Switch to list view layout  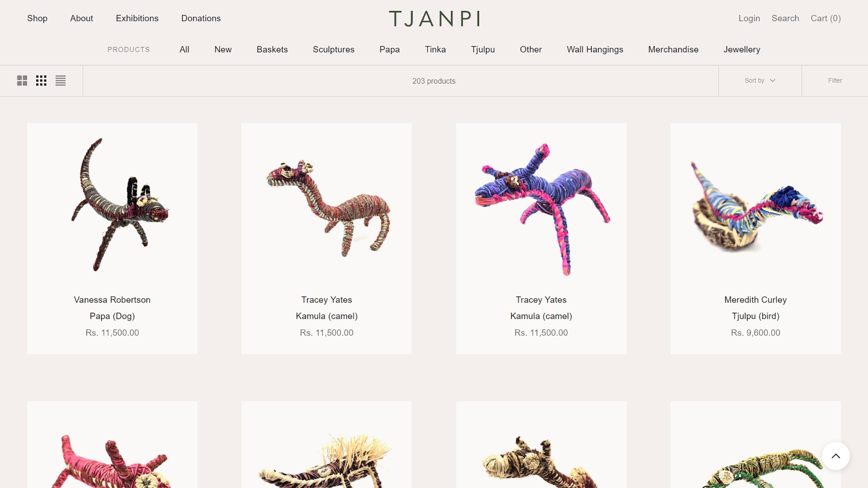pyautogui.click(x=60, y=81)
